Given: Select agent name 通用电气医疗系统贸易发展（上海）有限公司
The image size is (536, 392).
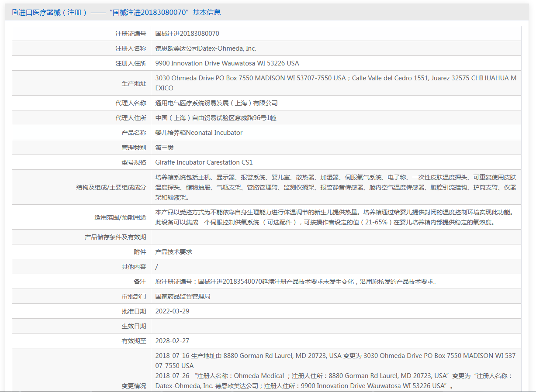Looking at the screenshot, I should point(217,103).
